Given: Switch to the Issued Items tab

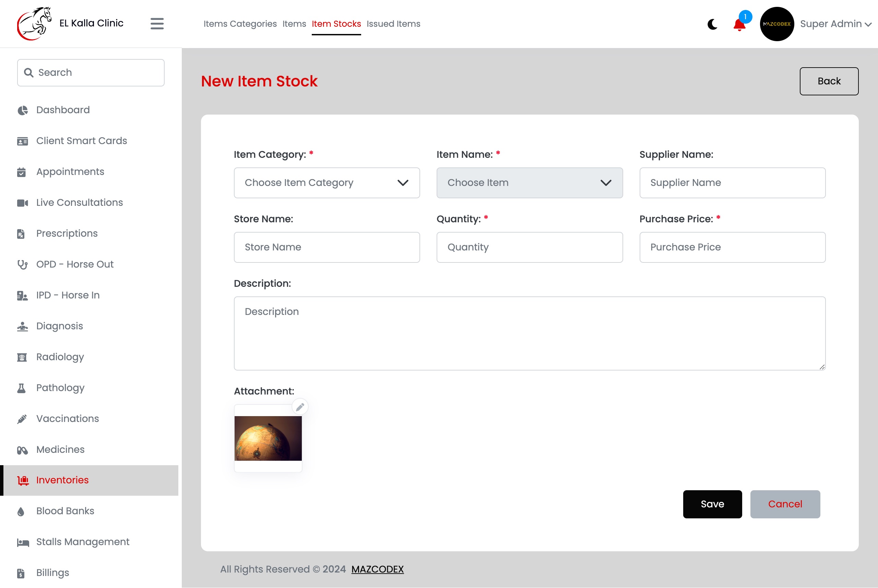Looking at the screenshot, I should pyautogui.click(x=393, y=24).
